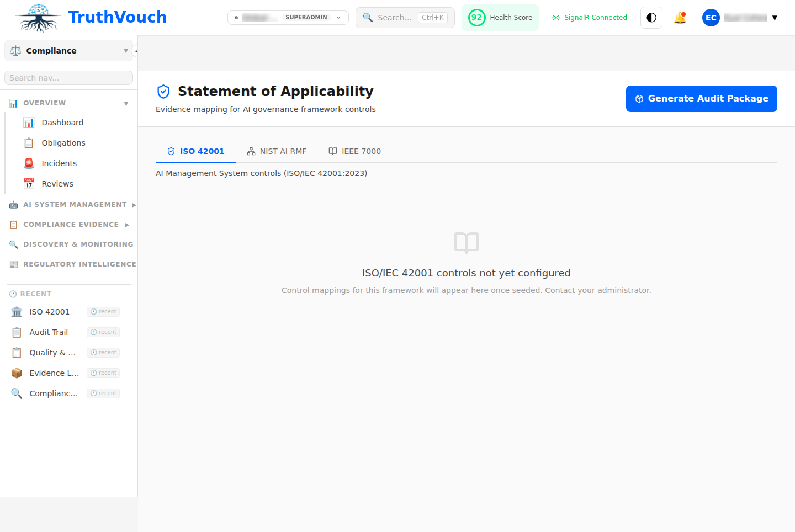Click the Health Score progress ring
The width and height of the screenshot is (795, 532).
click(476, 17)
